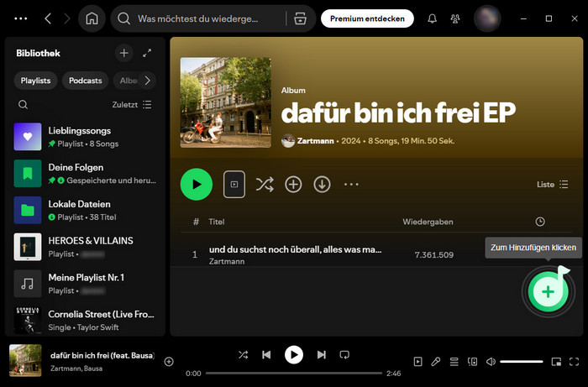Click the duration clock column icon
The height and width of the screenshot is (387, 588).
click(x=540, y=222)
